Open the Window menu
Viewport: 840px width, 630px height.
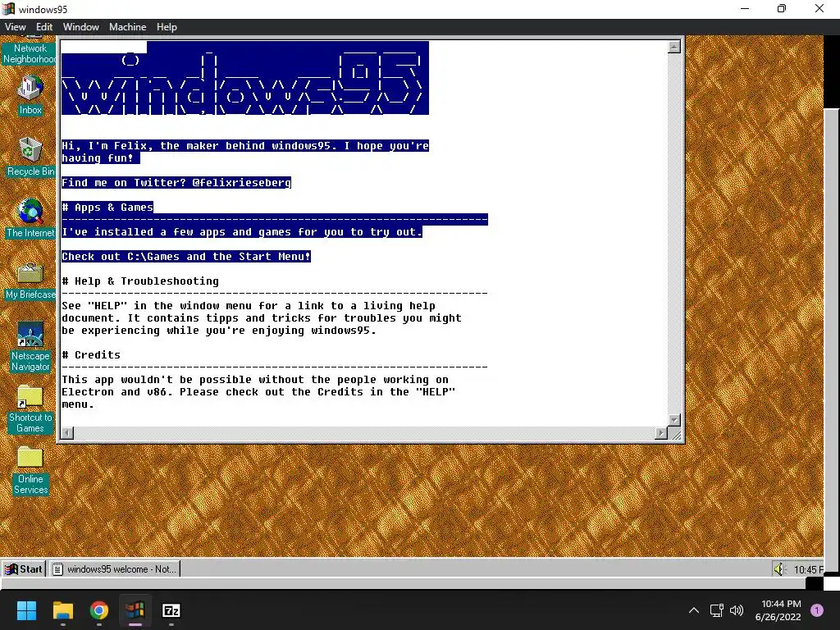pos(81,27)
